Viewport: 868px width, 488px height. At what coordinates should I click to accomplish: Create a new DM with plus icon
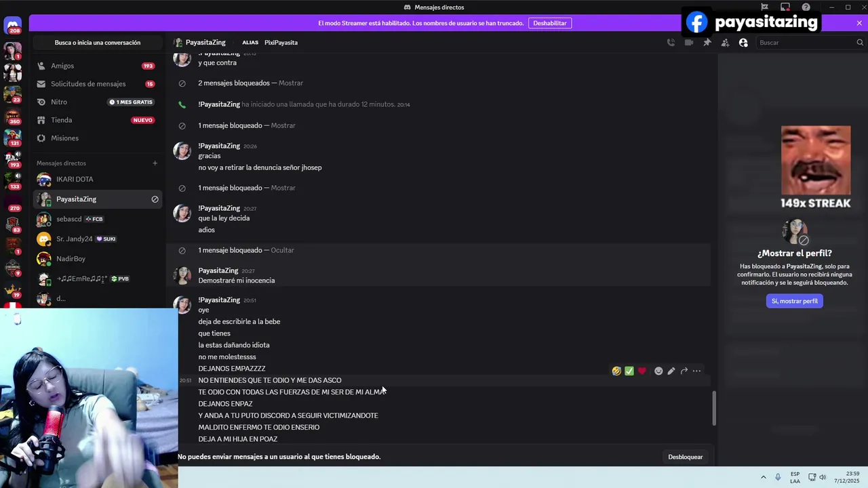point(155,163)
